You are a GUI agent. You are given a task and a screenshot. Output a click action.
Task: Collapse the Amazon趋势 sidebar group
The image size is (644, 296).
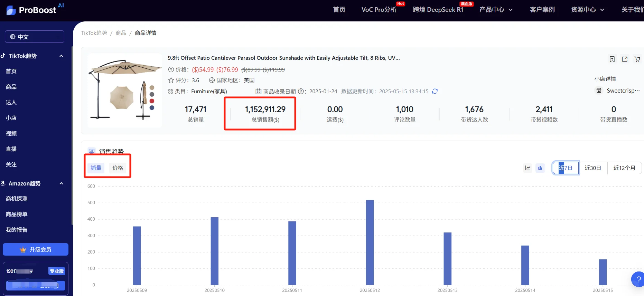pyautogui.click(x=62, y=183)
